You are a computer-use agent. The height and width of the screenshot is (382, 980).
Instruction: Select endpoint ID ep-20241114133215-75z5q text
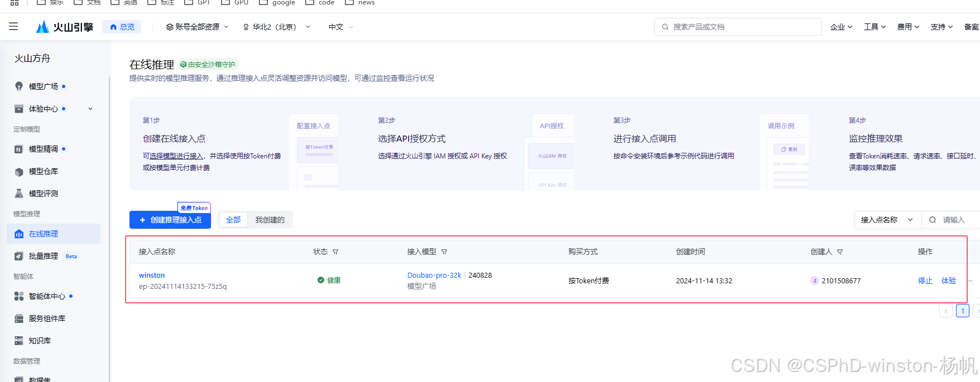pyautogui.click(x=183, y=287)
